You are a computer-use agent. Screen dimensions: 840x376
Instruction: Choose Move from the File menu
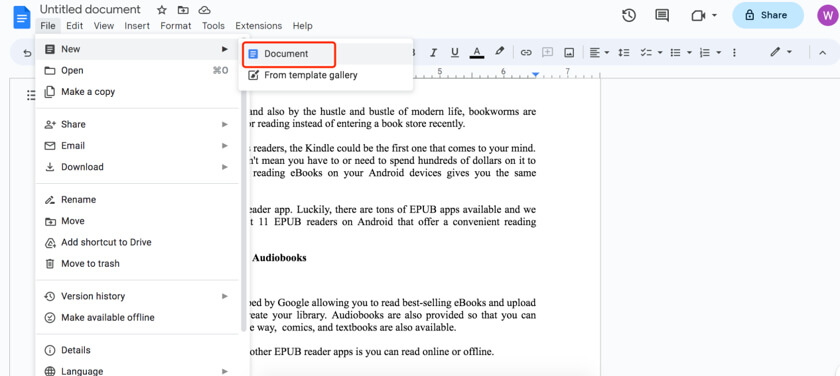137,221
